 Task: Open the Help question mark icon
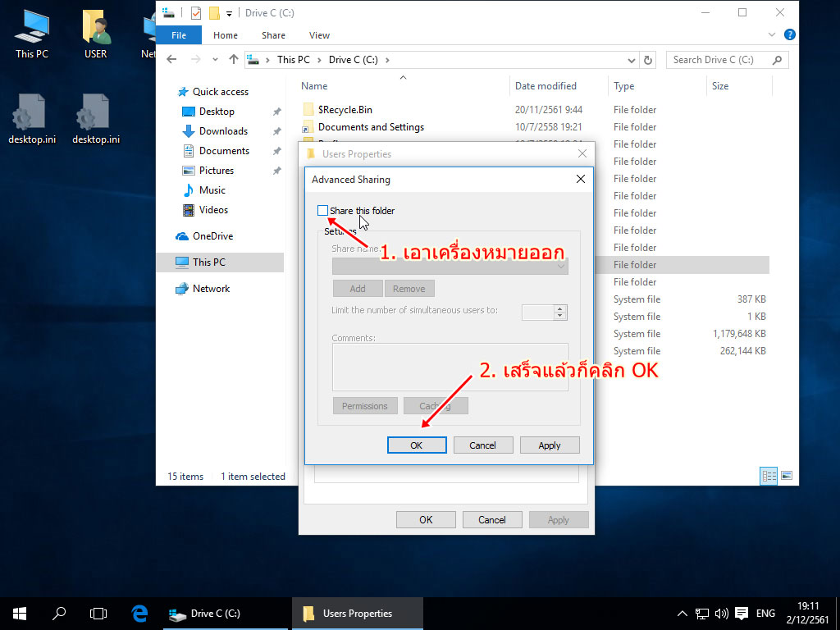(789, 35)
